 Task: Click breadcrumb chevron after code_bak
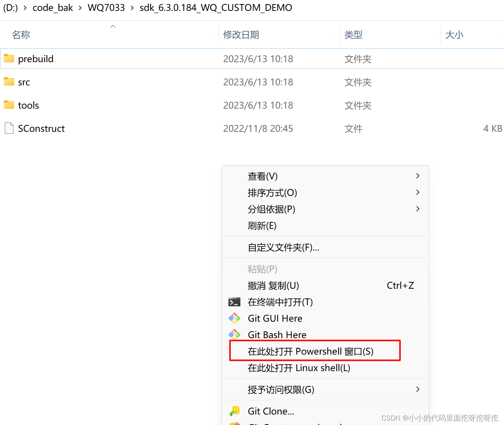tap(80, 8)
